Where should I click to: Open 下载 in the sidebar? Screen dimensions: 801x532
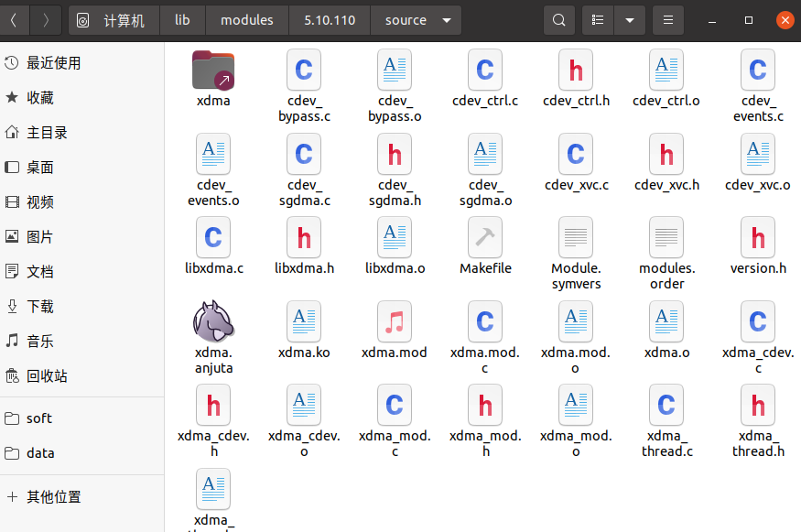[81, 306]
